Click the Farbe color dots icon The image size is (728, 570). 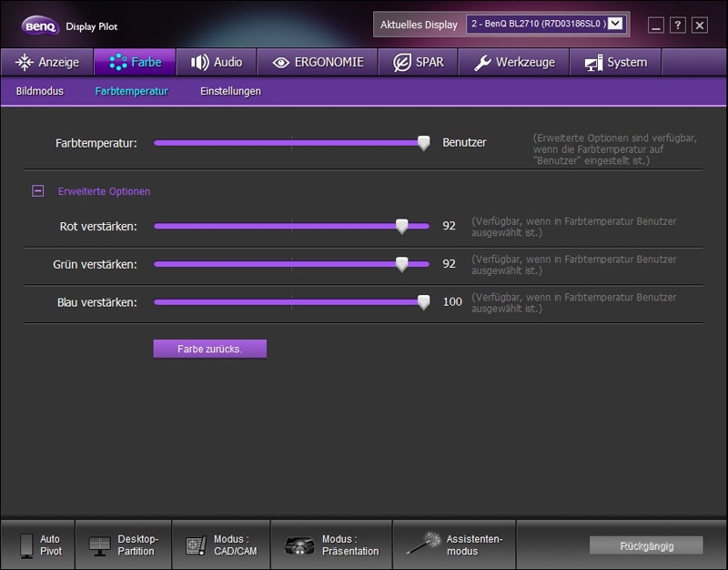tap(118, 62)
